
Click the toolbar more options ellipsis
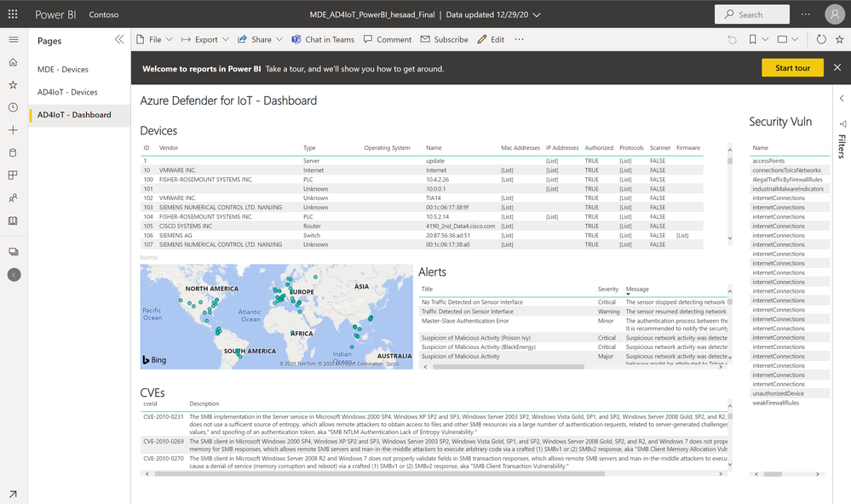(x=520, y=39)
